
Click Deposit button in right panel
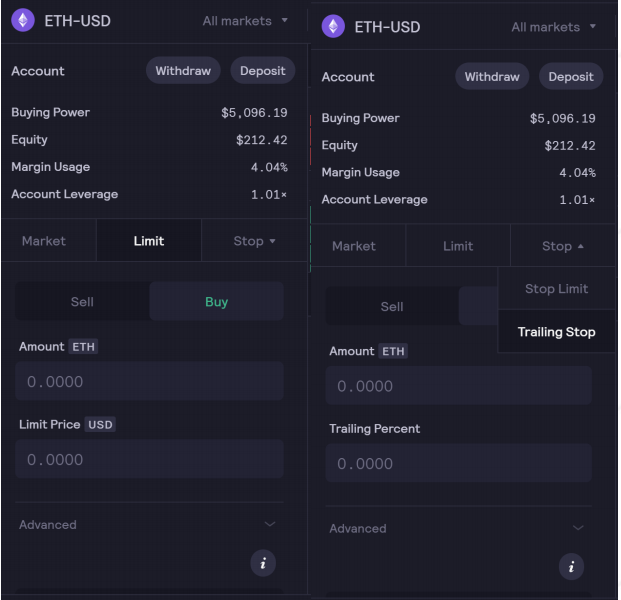(571, 76)
